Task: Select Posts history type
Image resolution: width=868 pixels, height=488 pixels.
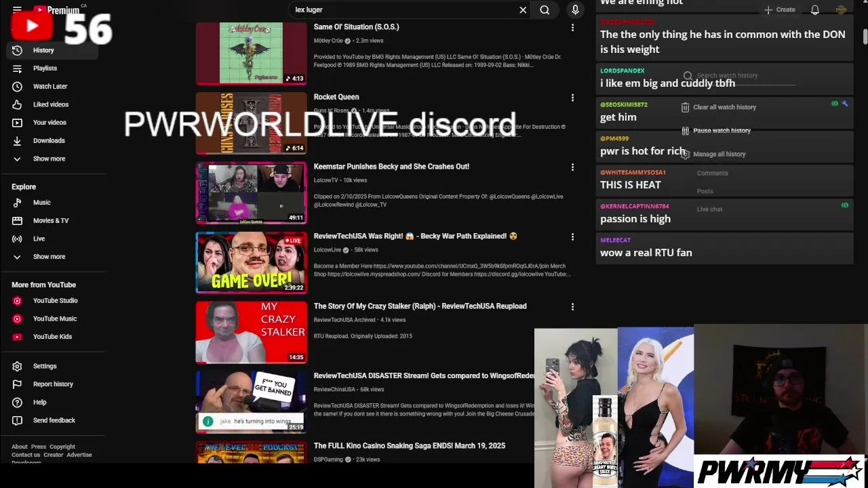Action: [x=705, y=191]
